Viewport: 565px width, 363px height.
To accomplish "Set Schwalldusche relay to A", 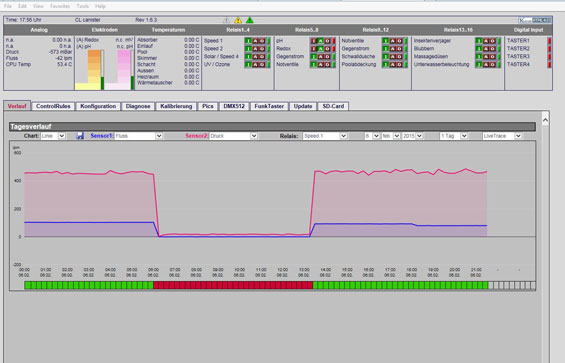I will coord(393,57).
